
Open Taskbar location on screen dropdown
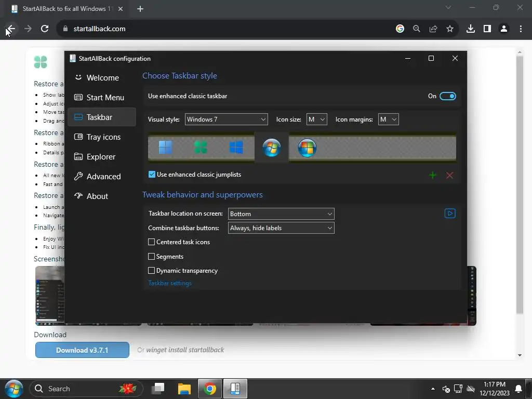[281, 214]
